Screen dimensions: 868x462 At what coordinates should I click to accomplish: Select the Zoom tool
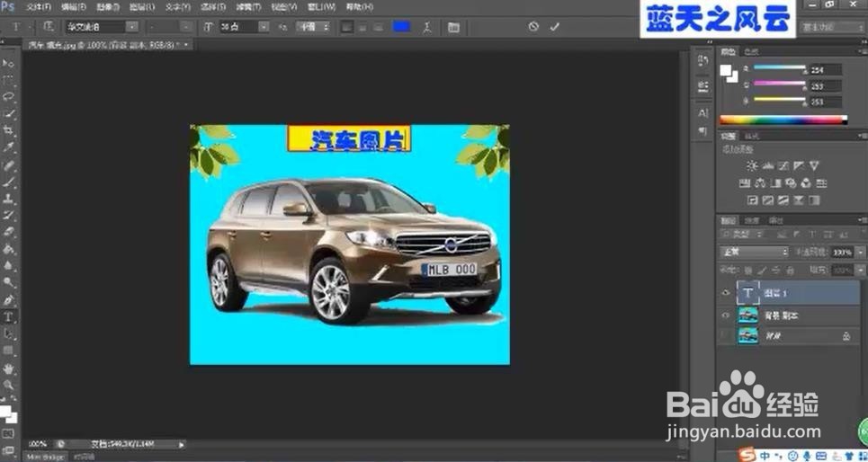tap(9, 384)
